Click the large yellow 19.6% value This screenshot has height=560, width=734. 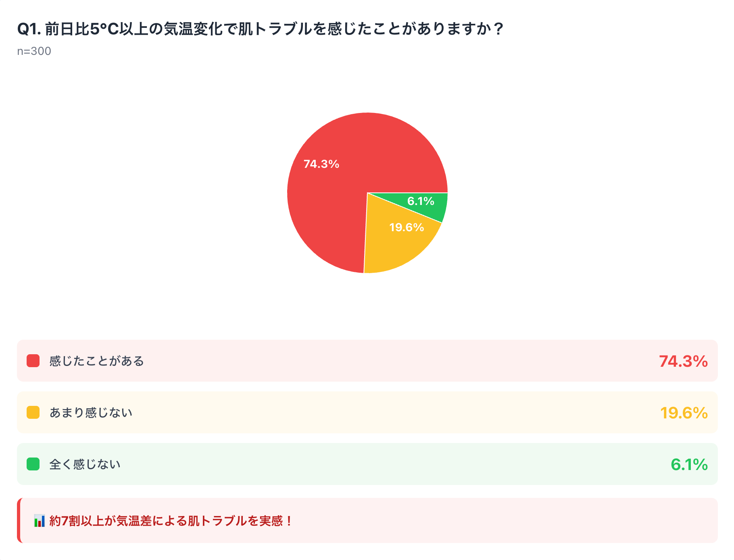(x=684, y=413)
